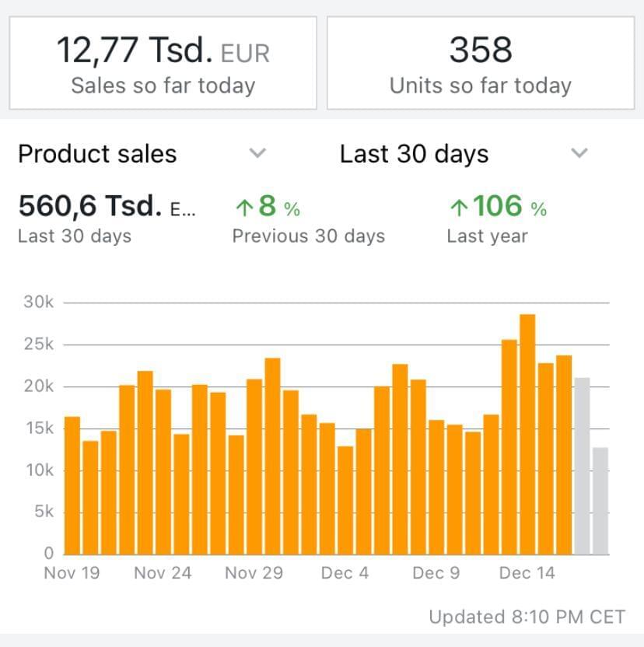Click the Dec 4 axis label

click(345, 573)
